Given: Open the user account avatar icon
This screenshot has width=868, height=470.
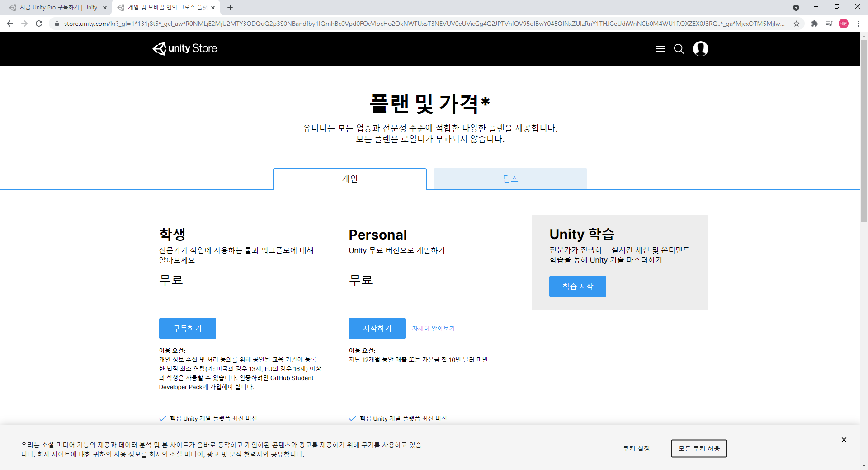Looking at the screenshot, I should (x=700, y=49).
